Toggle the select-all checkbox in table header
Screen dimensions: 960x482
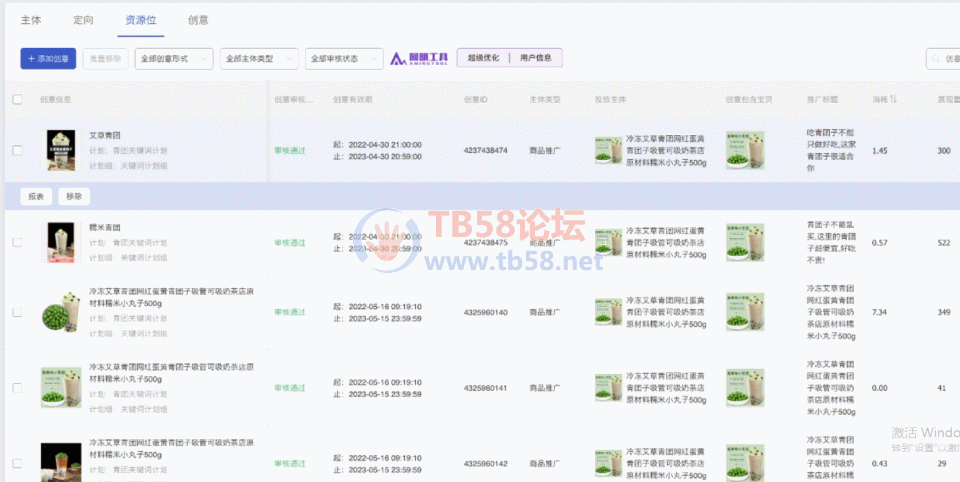pyautogui.click(x=17, y=100)
